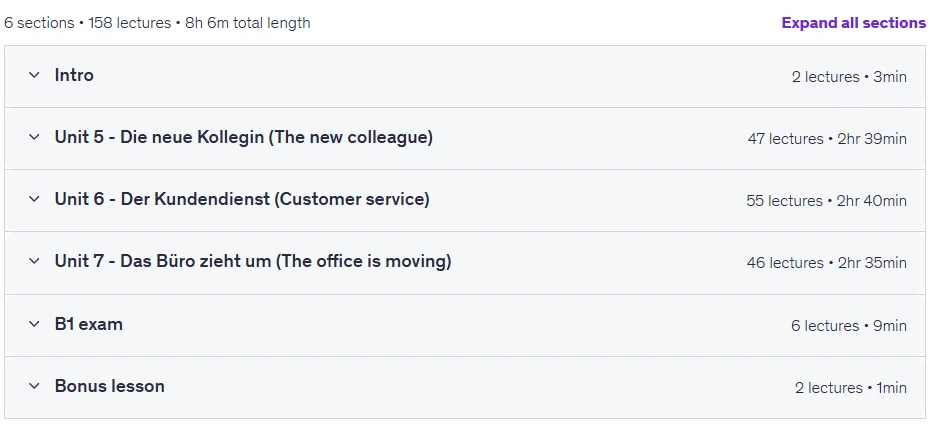Select Unit 6 - Der Kundendienst title

242,199
